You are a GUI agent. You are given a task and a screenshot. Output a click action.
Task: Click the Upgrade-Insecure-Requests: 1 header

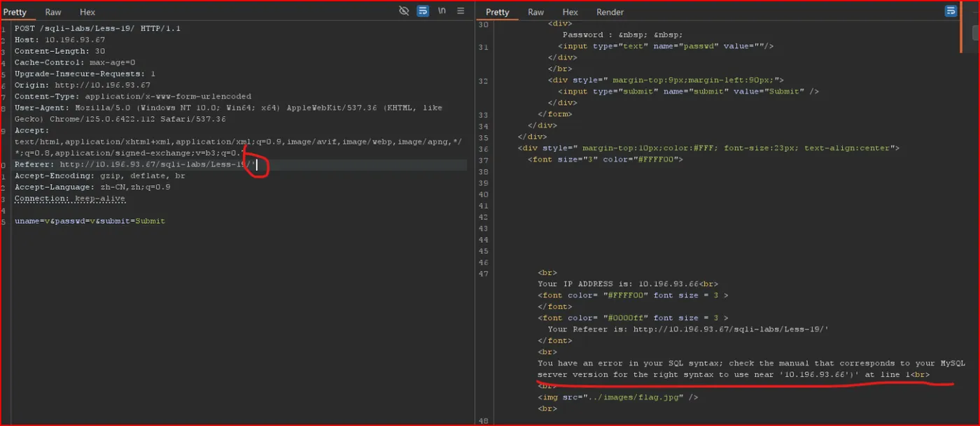click(85, 73)
